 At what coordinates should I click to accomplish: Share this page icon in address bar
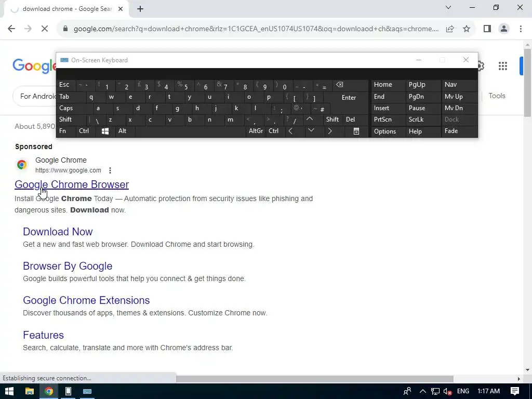(450, 29)
